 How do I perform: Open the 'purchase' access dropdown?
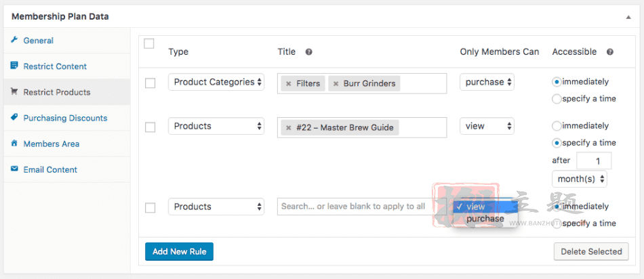(487, 82)
